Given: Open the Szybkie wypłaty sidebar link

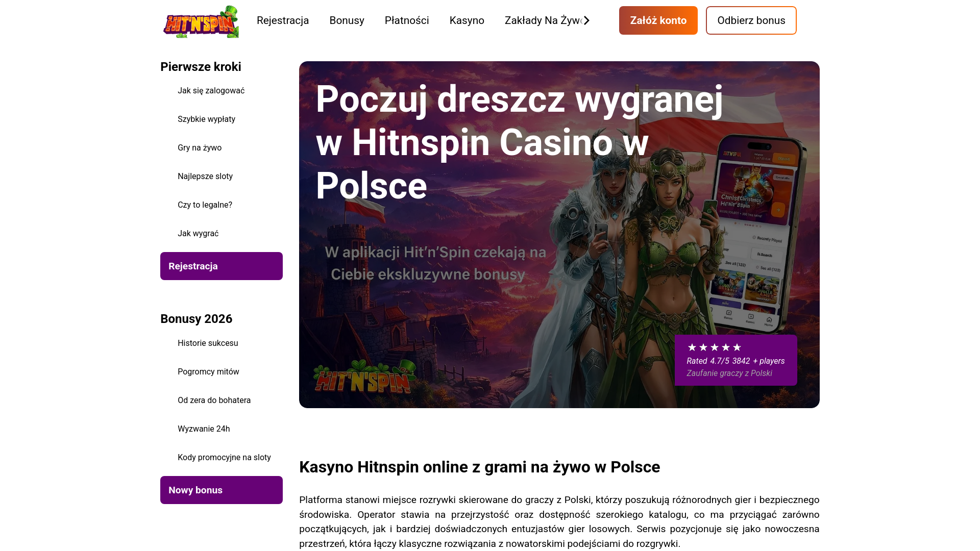Looking at the screenshot, I should (206, 119).
